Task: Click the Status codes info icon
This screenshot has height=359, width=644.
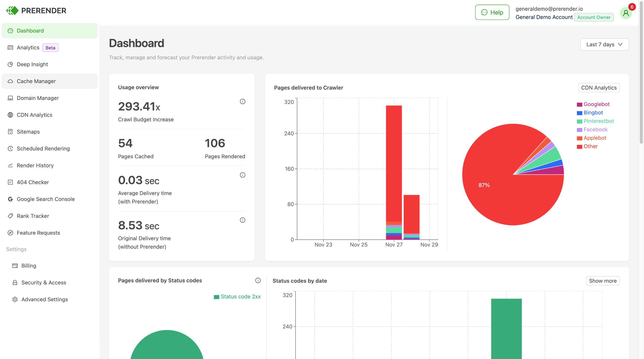Action: pyautogui.click(x=258, y=280)
